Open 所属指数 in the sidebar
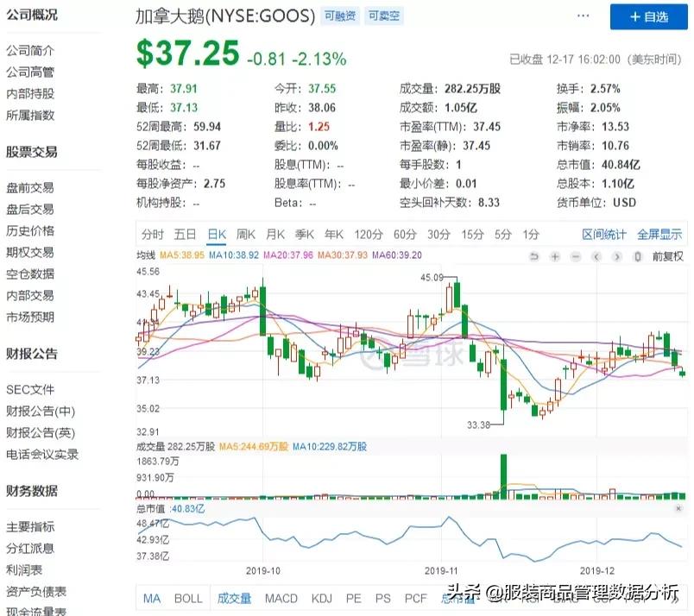Viewport: 694px width, 616px height. [30, 116]
